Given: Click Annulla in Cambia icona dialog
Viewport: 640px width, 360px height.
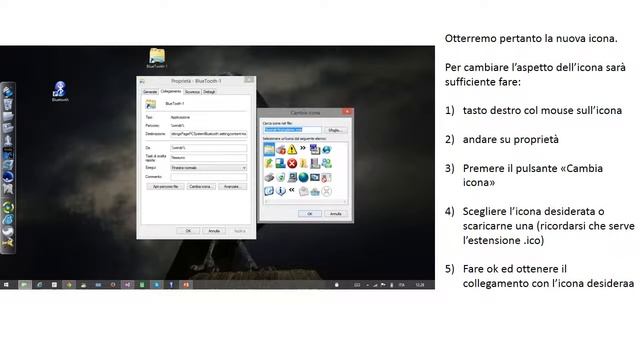Looking at the screenshot, I should click(x=336, y=213).
